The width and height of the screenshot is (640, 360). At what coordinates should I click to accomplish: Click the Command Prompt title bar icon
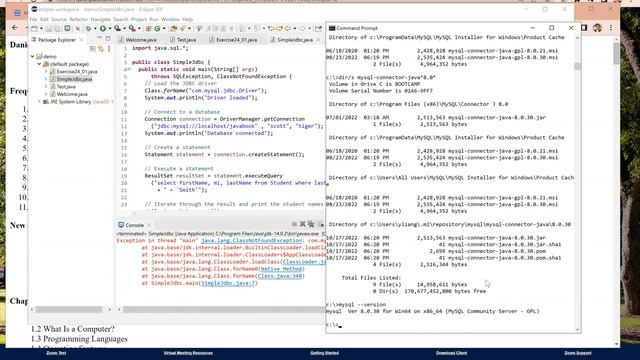pyautogui.click(x=332, y=28)
